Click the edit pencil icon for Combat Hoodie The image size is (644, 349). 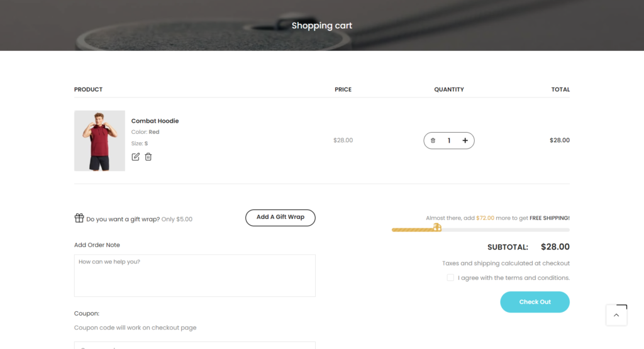coord(135,157)
